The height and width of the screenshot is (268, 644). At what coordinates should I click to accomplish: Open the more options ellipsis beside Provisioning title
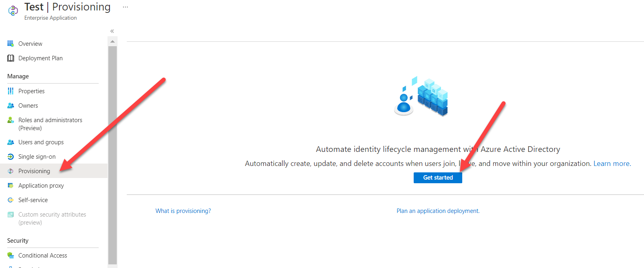tap(125, 7)
